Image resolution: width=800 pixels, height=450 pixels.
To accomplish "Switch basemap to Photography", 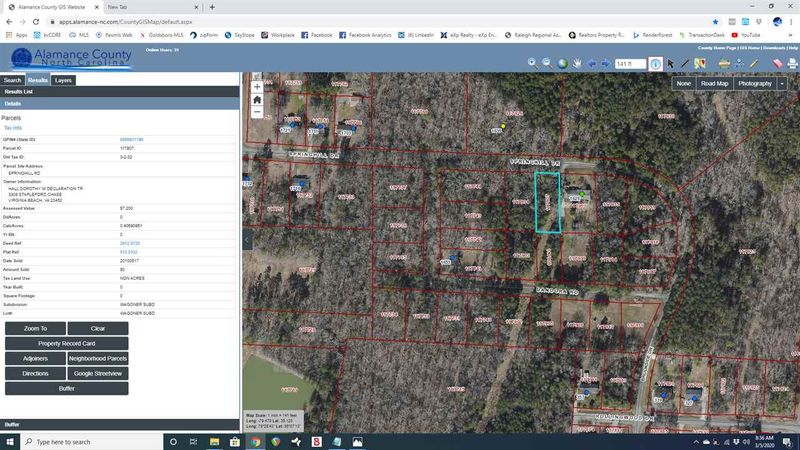I will 755,84.
